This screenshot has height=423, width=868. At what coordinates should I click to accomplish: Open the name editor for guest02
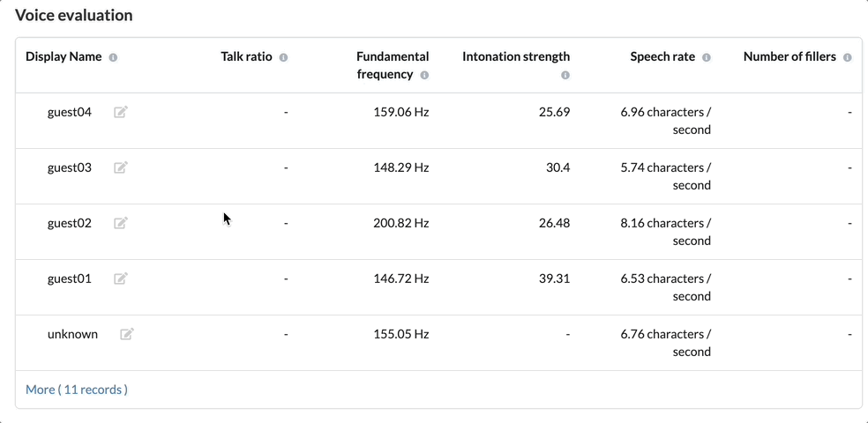[x=121, y=223]
